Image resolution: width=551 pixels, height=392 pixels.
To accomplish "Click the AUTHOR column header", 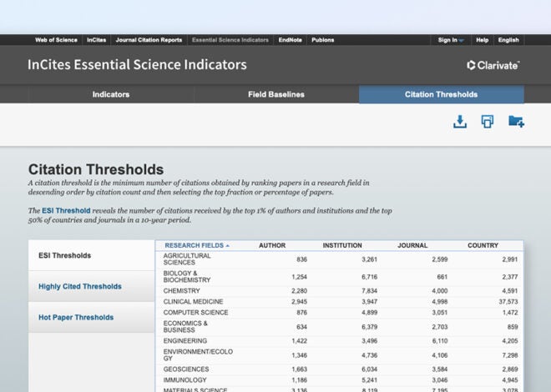I will 272,246.
